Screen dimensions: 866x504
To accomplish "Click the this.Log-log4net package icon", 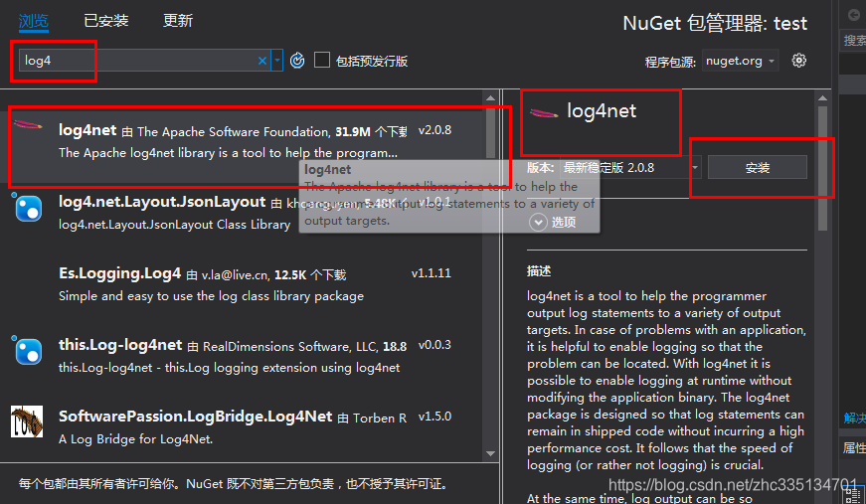I will [28, 351].
